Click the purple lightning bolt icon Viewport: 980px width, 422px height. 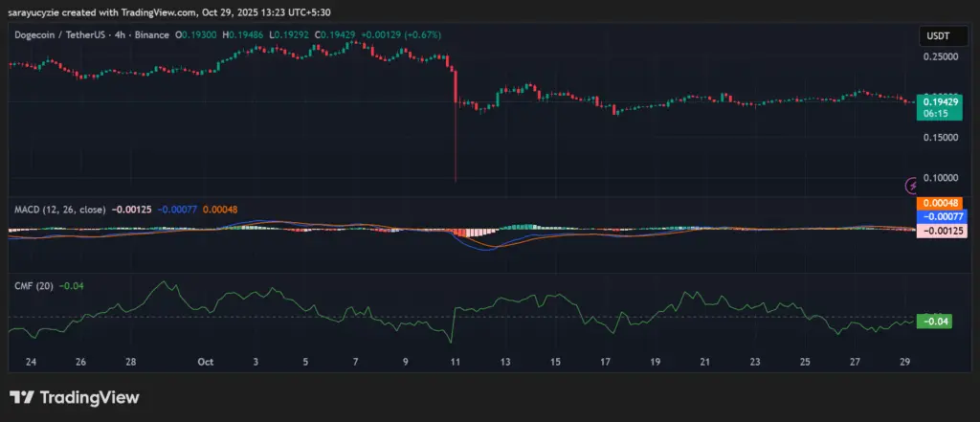(912, 185)
